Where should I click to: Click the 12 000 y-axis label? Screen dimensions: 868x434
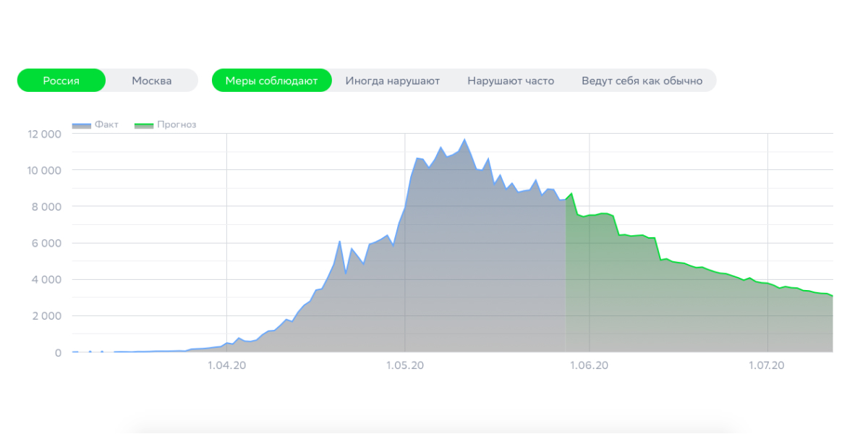pyautogui.click(x=44, y=134)
